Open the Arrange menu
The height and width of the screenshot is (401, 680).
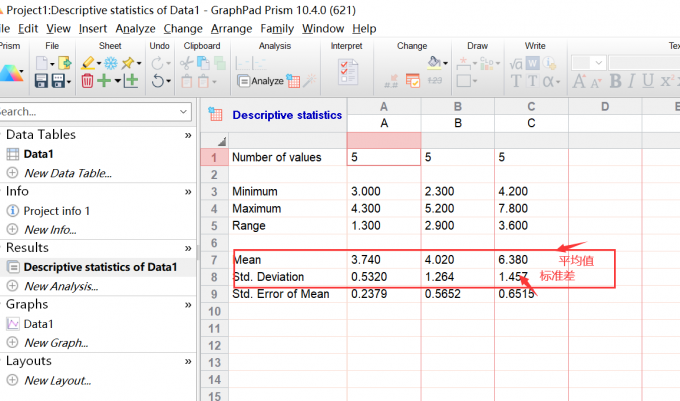pyautogui.click(x=232, y=29)
